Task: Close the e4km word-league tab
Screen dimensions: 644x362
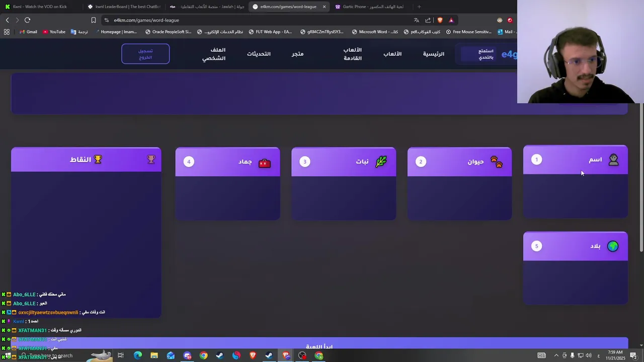Action: [x=324, y=7]
